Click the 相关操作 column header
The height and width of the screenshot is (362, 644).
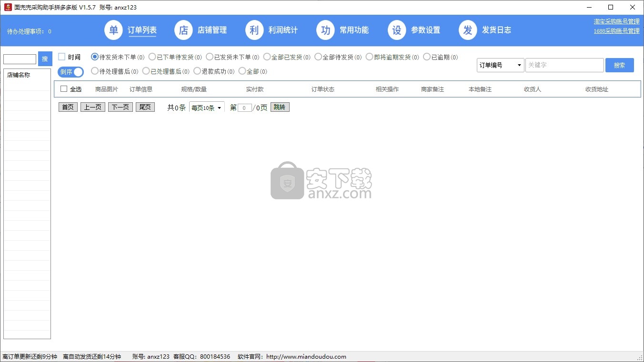(387, 89)
